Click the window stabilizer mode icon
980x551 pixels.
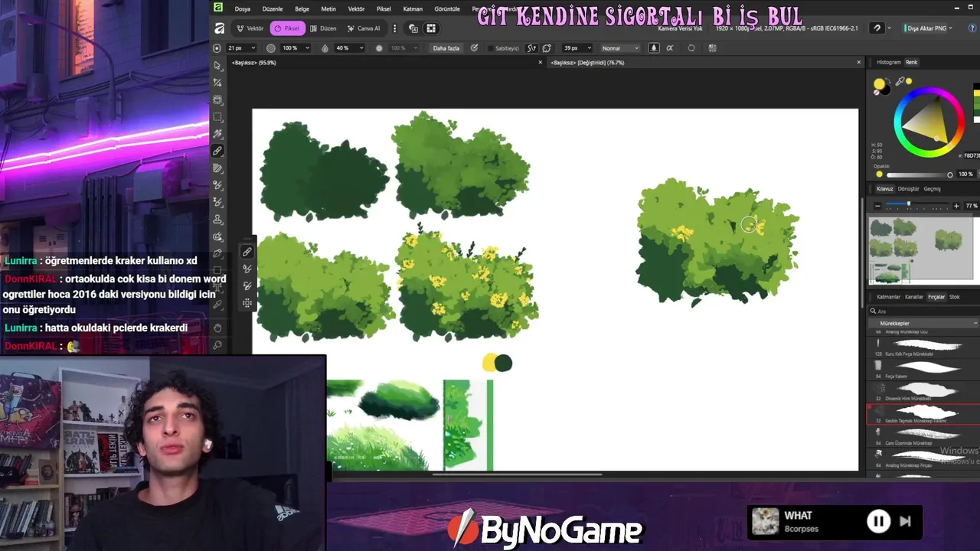[x=547, y=47]
